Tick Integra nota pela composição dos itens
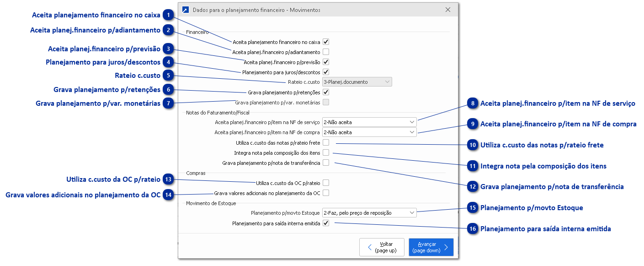The width and height of the screenshot is (644, 266). [x=326, y=152]
